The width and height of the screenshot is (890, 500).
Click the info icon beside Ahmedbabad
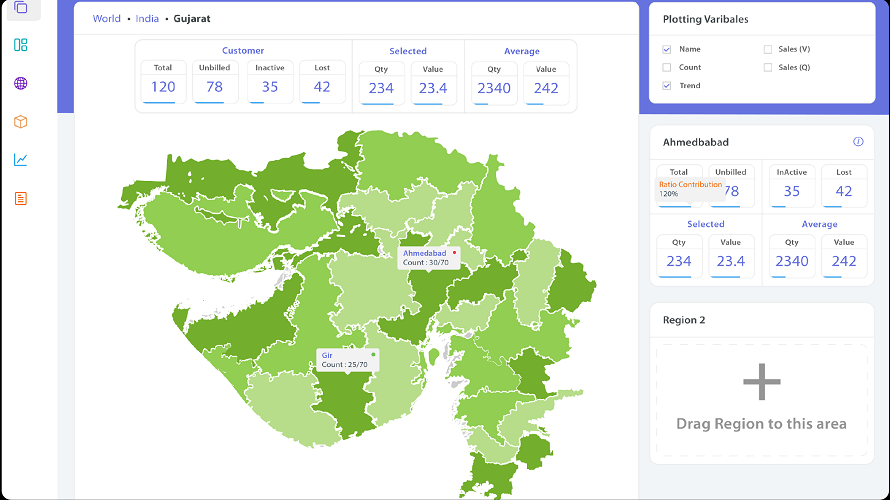858,141
